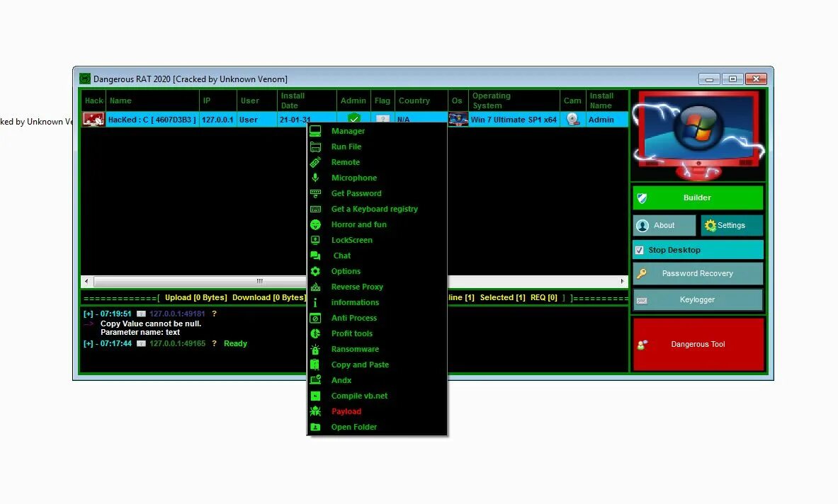Click the 'Win 7 Ultimate SP1 x64' cell
Screen dimensions: 838x504
tap(514, 120)
